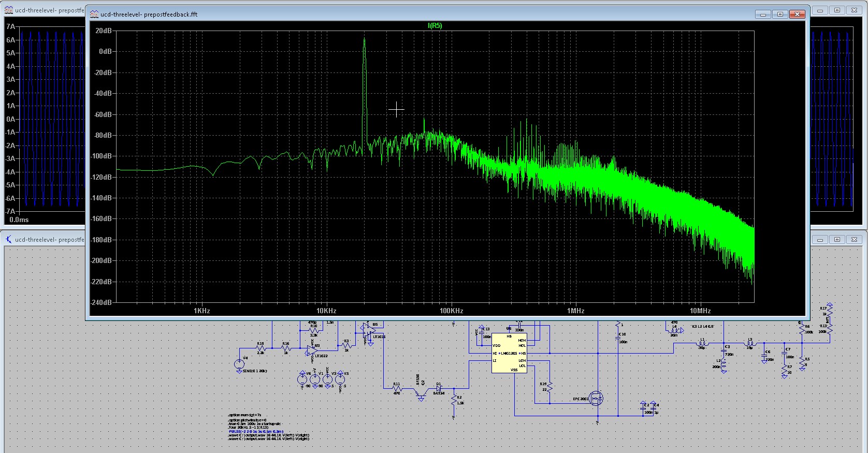Image resolution: width=868 pixels, height=453 pixels.
Task: Click the schematic window's title bar icon
Action: pyautogui.click(x=9, y=239)
